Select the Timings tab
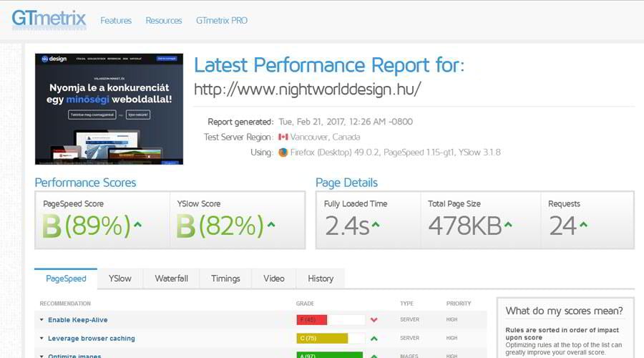This screenshot has height=358, width=644. tap(225, 279)
